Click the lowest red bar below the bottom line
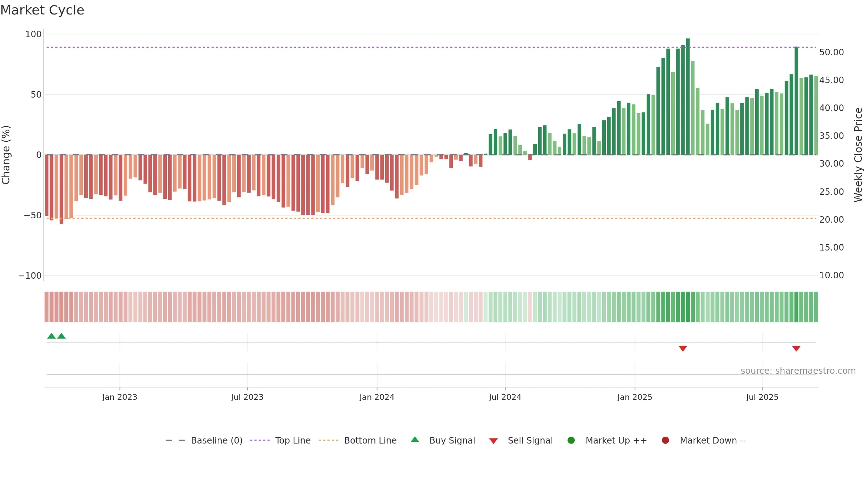 (61, 189)
